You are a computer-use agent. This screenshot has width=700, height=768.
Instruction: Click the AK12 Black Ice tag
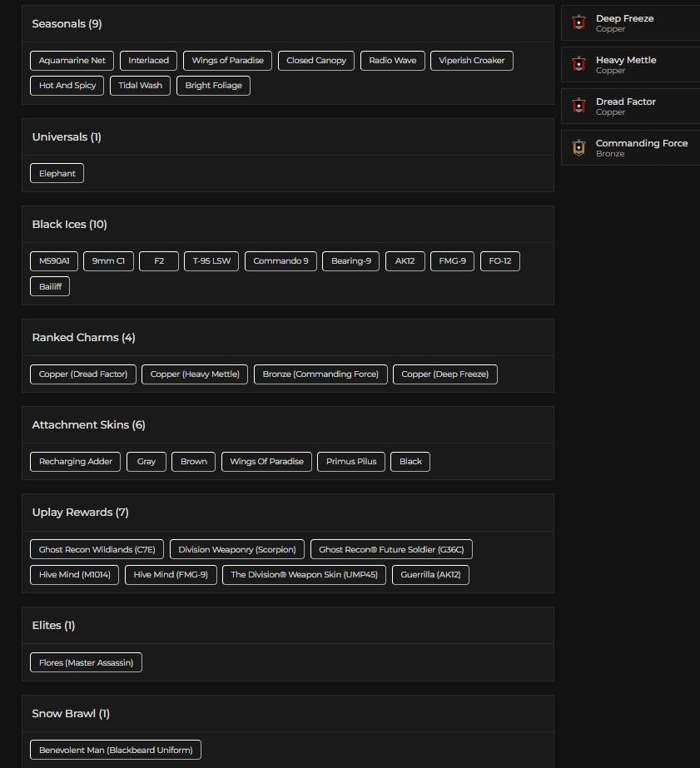[405, 261]
